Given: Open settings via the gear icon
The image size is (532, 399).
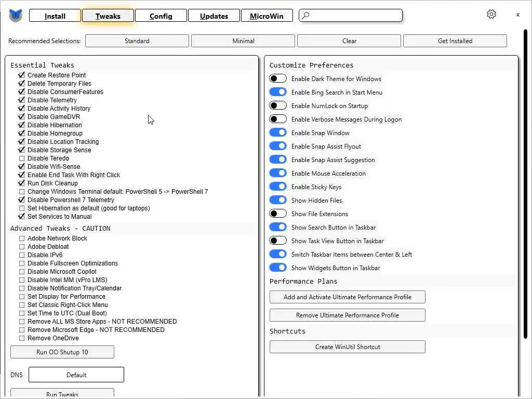Looking at the screenshot, I should (x=491, y=14).
